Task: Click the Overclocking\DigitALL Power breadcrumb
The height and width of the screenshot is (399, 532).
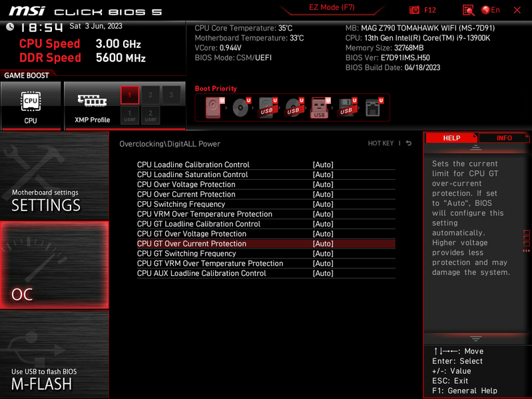Action: (x=170, y=144)
